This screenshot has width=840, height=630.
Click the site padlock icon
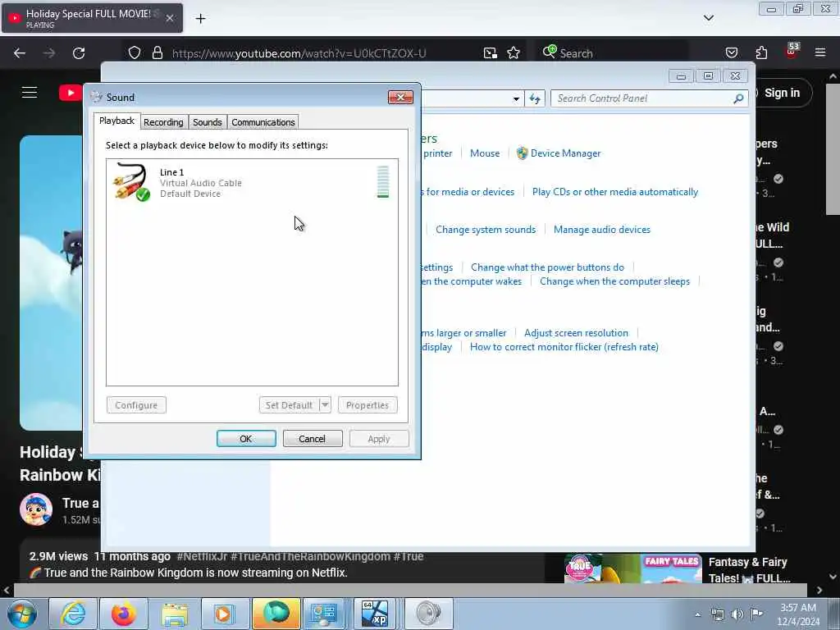tap(157, 53)
